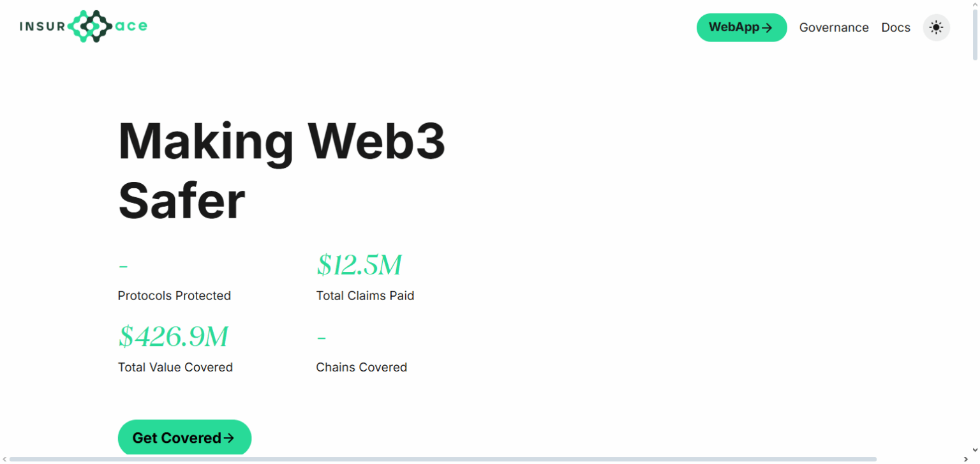Click the arrow icon inside Get Covered
The width and height of the screenshot is (980, 464).
point(229,438)
